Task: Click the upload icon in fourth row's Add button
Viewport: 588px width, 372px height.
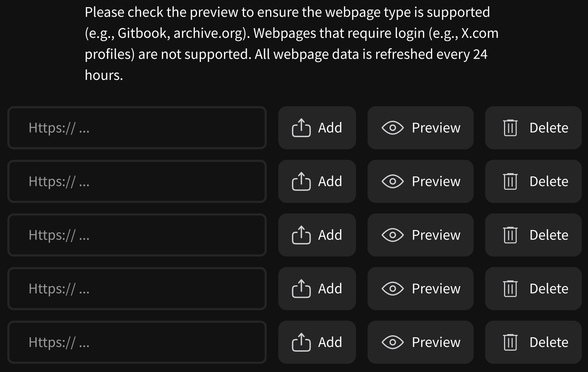Action: tap(301, 289)
